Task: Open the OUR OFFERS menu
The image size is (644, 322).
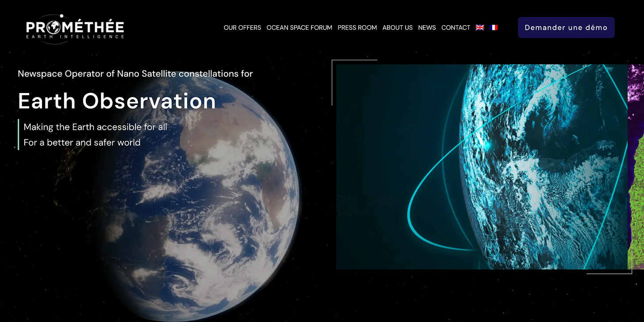Action: (242, 27)
